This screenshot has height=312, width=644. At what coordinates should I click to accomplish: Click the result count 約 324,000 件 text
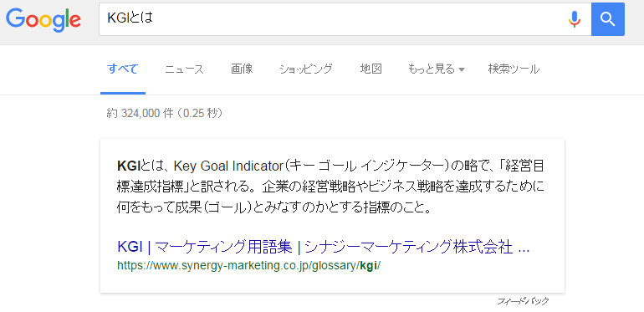click(165, 113)
